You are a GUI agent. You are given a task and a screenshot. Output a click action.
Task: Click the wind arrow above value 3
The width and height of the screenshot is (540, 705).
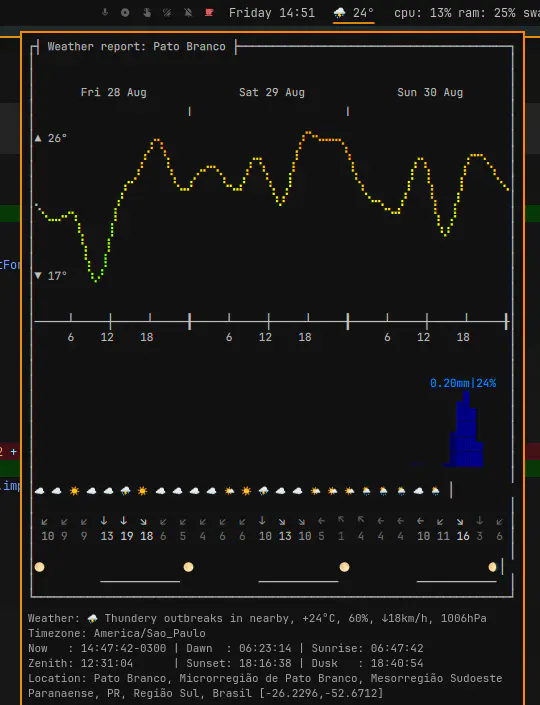480,520
